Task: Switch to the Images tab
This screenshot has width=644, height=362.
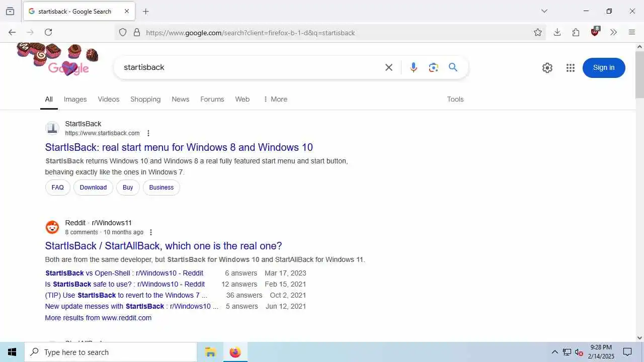Action: (x=75, y=99)
